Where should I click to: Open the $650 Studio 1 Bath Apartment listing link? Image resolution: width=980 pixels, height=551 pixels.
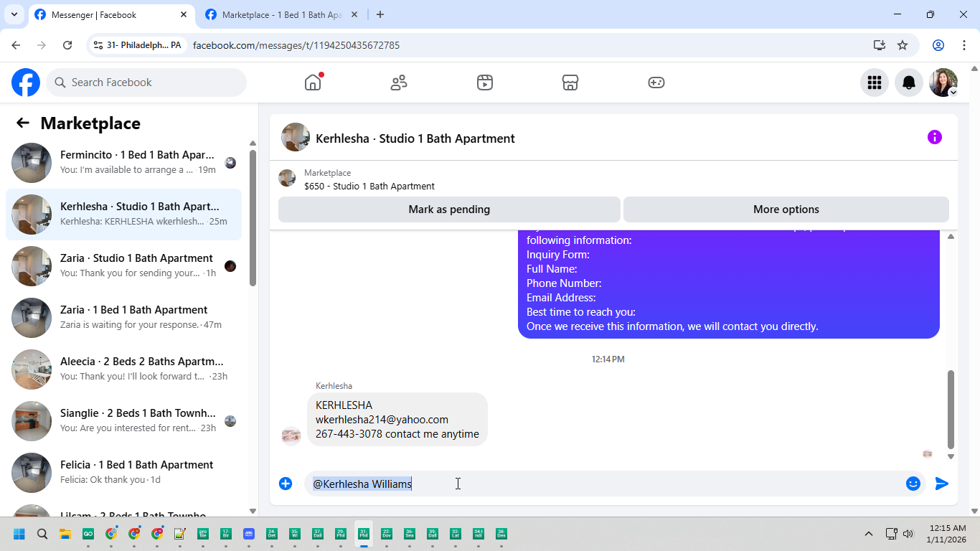click(369, 186)
